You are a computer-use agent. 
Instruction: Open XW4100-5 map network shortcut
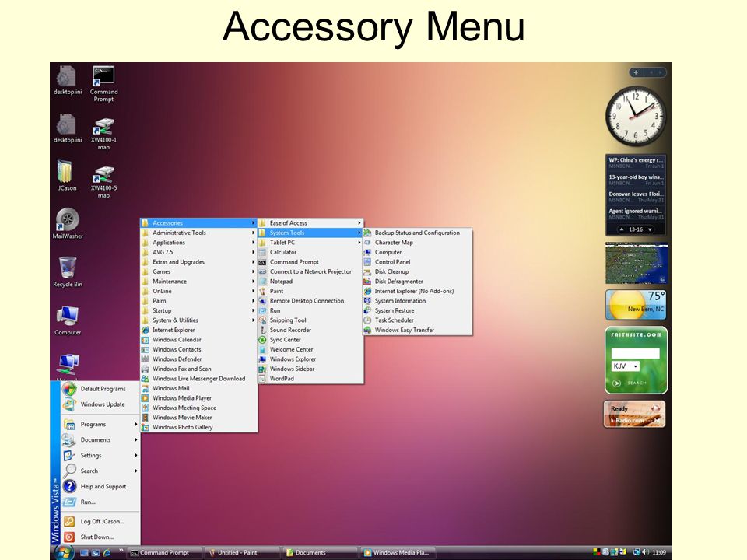click(x=103, y=182)
